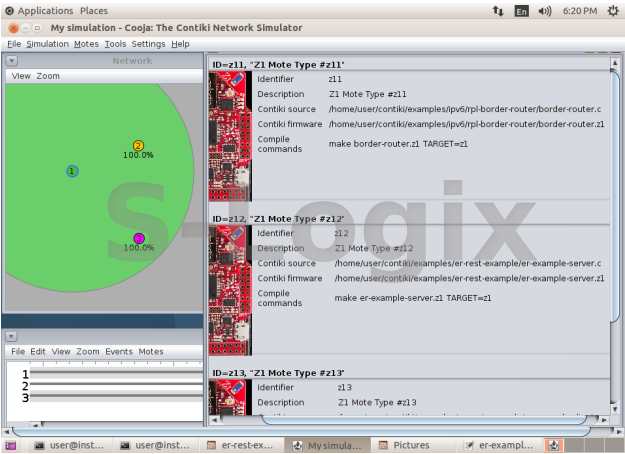The height and width of the screenshot is (454, 625).
Task: Open the Tools menu
Action: click(115, 44)
